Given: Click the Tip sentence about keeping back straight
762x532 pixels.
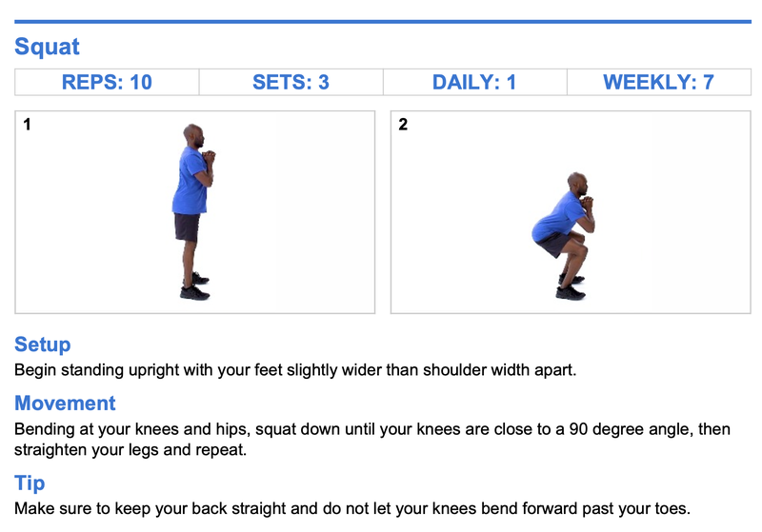Looking at the screenshot, I should 351,508.
